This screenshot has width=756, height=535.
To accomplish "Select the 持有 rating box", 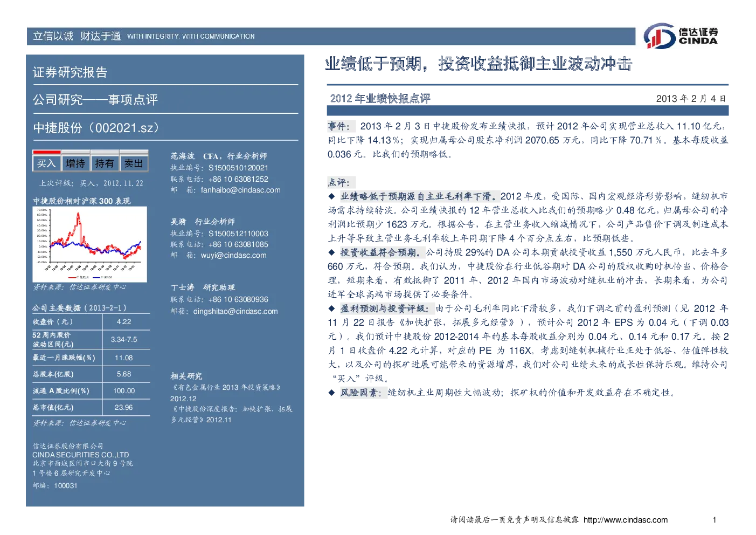I will click(x=105, y=163).
